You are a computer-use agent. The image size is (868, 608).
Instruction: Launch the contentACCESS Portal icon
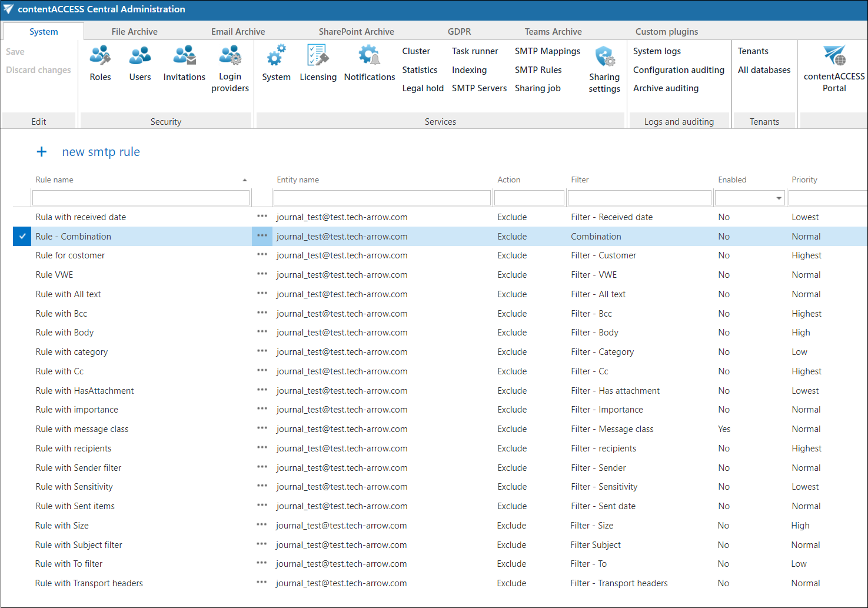point(834,56)
